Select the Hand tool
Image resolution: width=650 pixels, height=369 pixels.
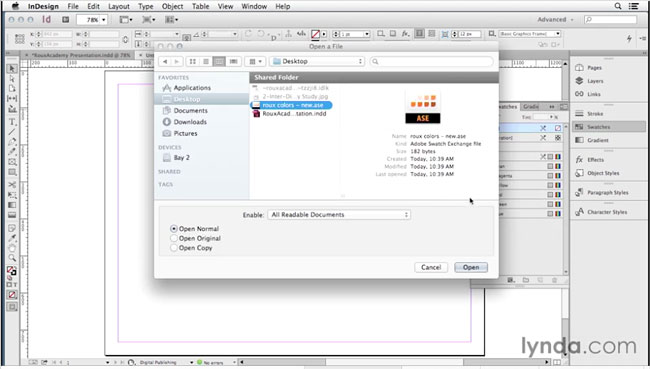pyautogui.click(x=12, y=248)
